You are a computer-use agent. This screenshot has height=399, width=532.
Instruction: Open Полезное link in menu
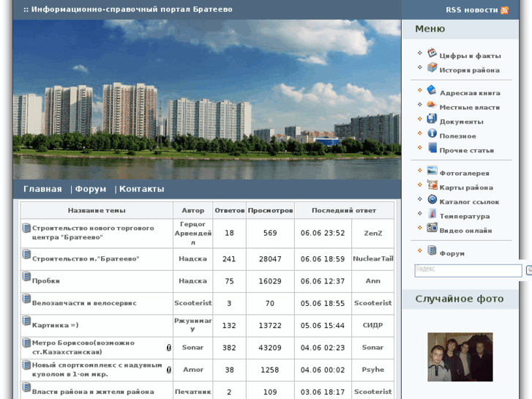(x=457, y=136)
